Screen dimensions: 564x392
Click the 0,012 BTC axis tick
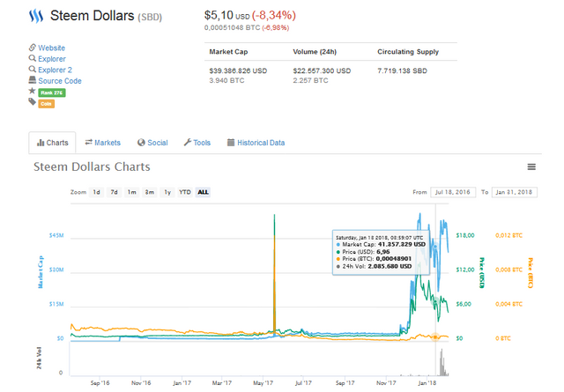pyautogui.click(x=508, y=235)
